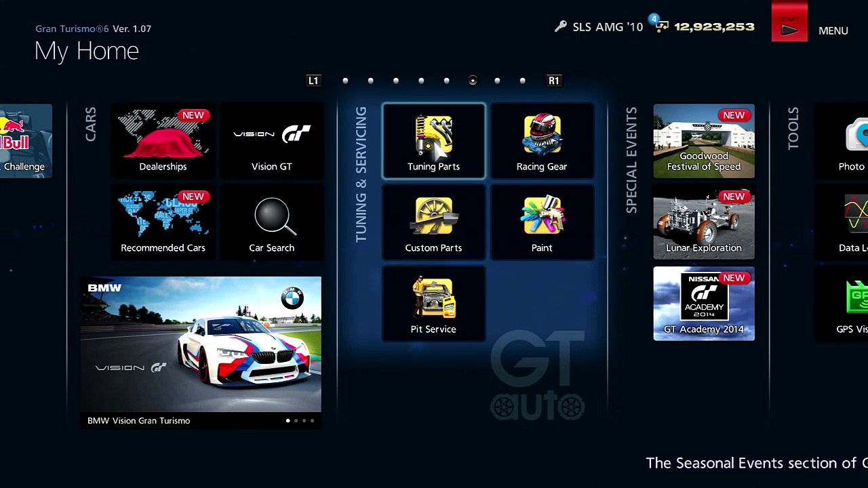Select the second page dot
The width and height of the screenshot is (868, 488).
tap(370, 81)
